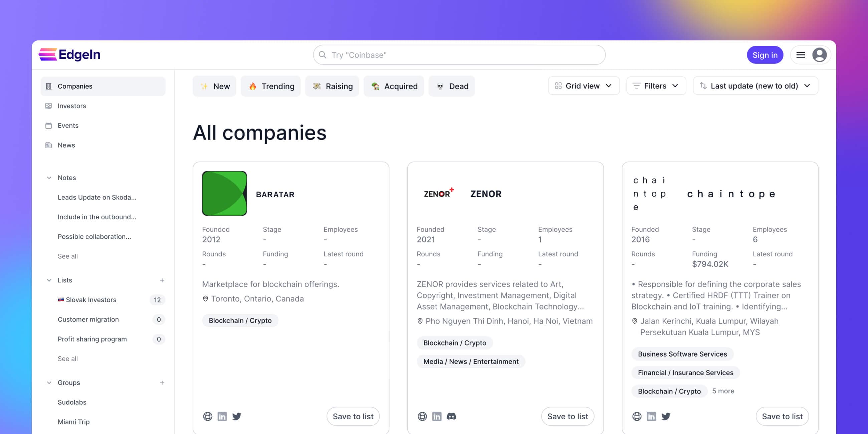Click the BARATAR green logo thumbnail
Image resolution: width=868 pixels, height=434 pixels.
224,193
